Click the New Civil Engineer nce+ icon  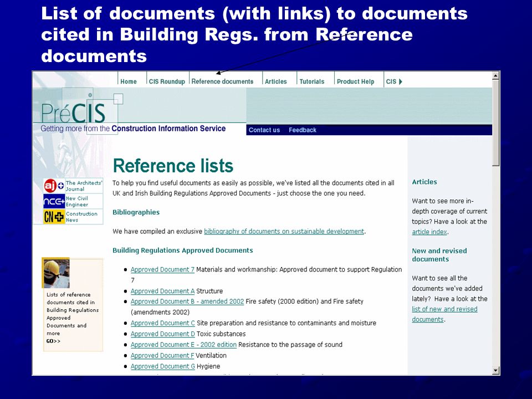[54, 201]
